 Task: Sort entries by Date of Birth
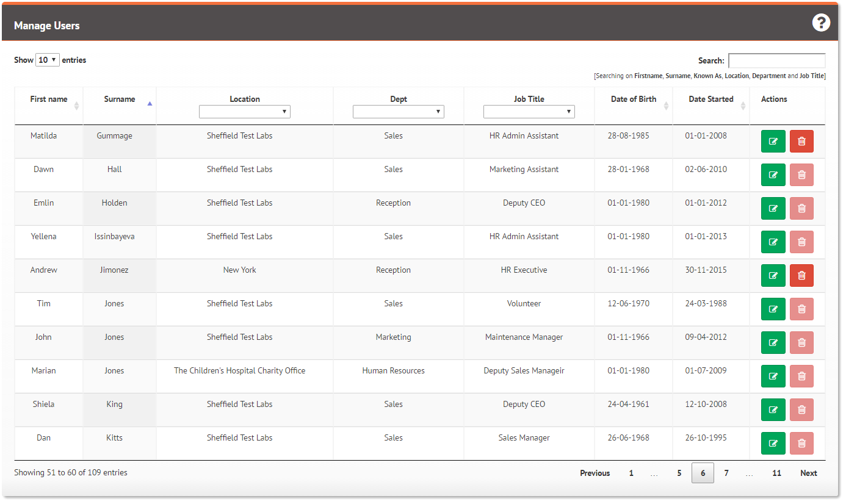click(x=633, y=99)
